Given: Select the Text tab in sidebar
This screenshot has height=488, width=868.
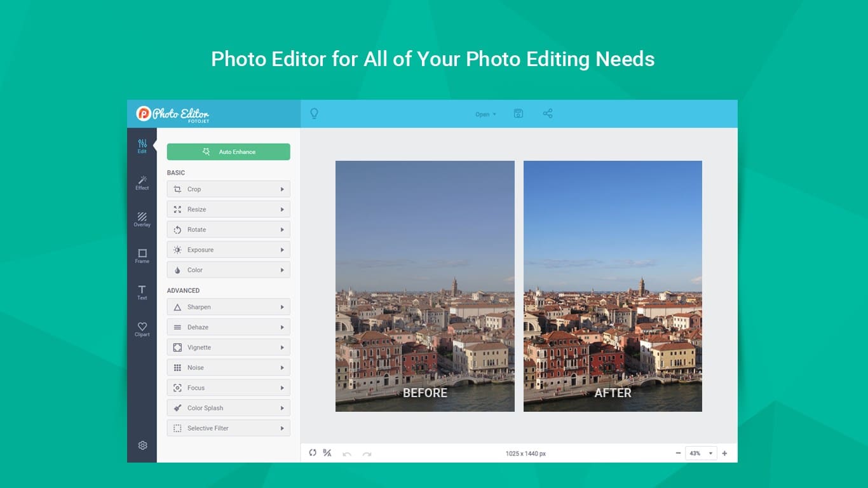Looking at the screenshot, I should [x=142, y=293].
